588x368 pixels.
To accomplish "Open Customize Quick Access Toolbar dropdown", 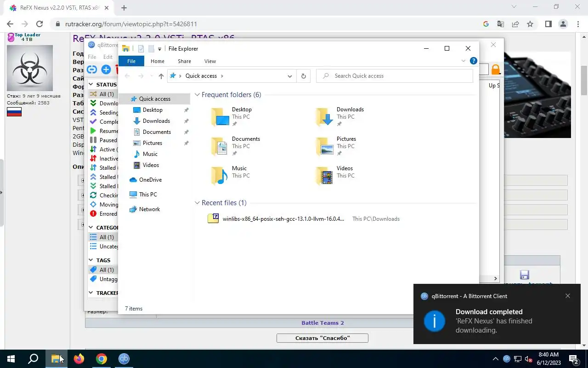I will click(159, 49).
